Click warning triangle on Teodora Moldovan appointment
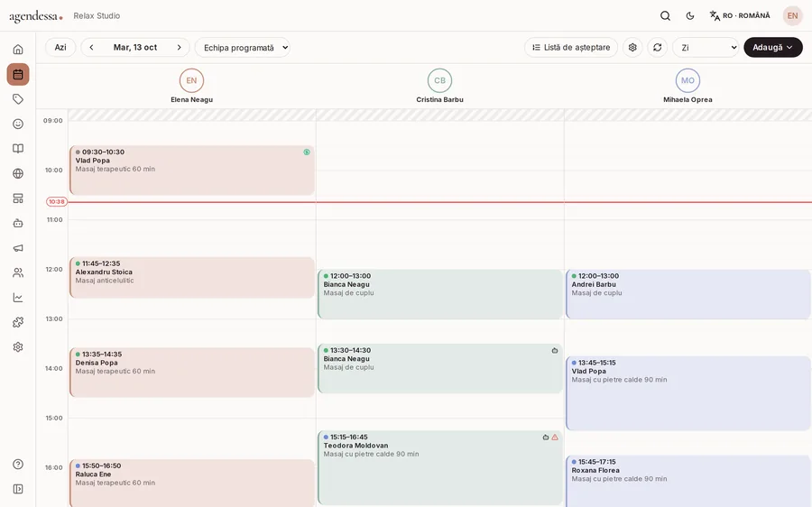 555,438
